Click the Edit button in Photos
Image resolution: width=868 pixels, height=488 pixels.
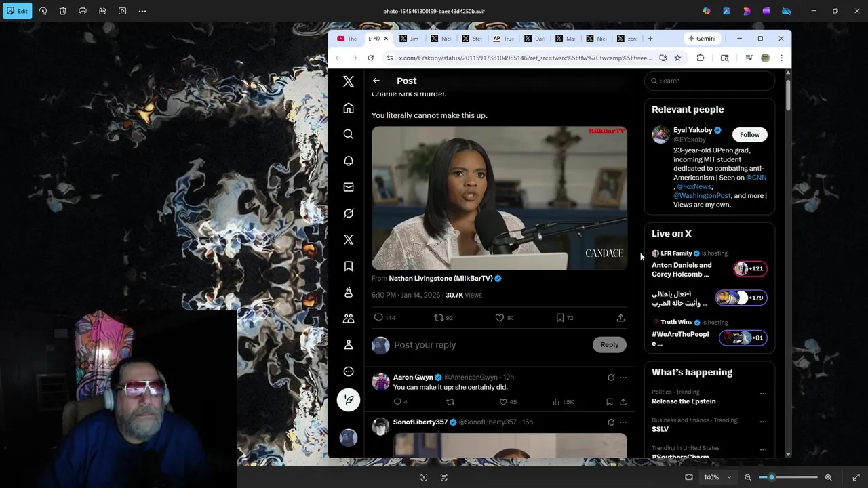(17, 11)
